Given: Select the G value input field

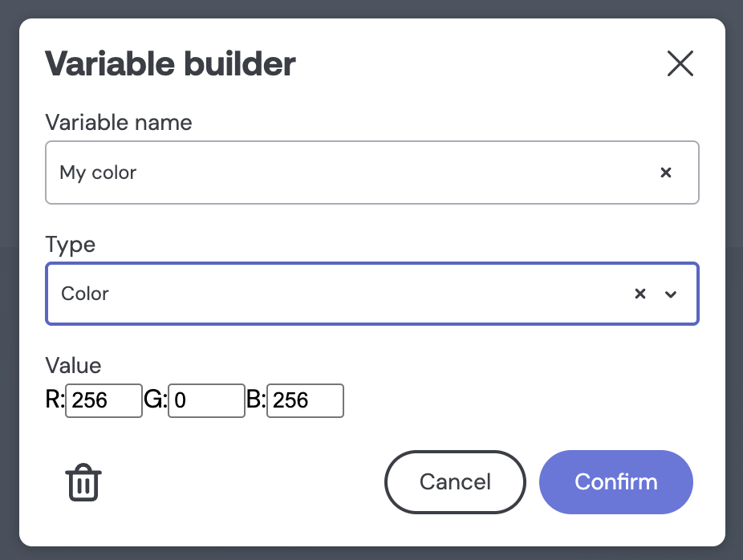Looking at the screenshot, I should 206,401.
